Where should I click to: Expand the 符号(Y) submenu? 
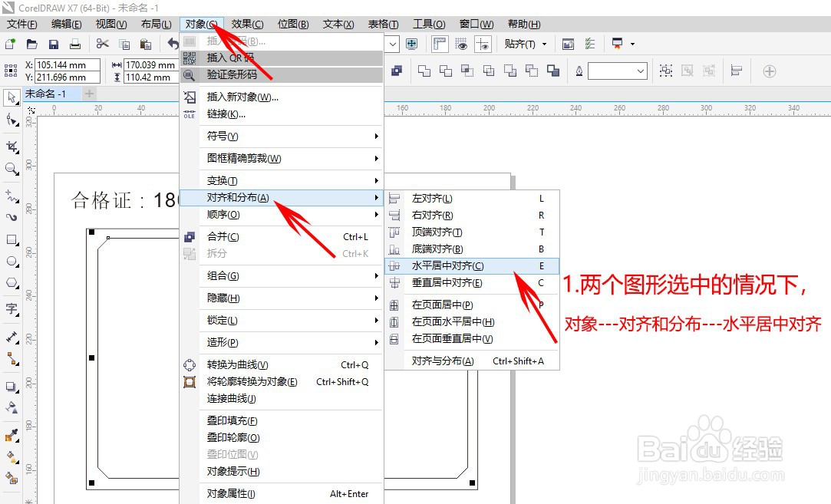click(291, 137)
